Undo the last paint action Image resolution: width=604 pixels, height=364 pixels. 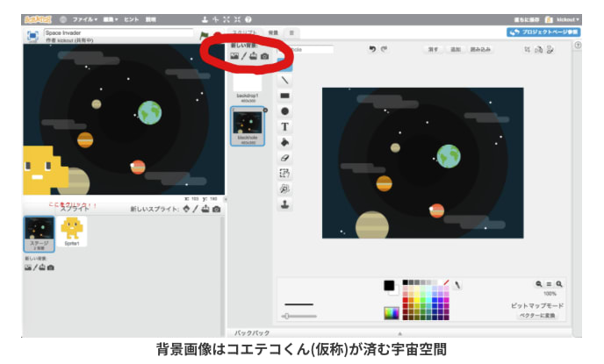(372, 49)
